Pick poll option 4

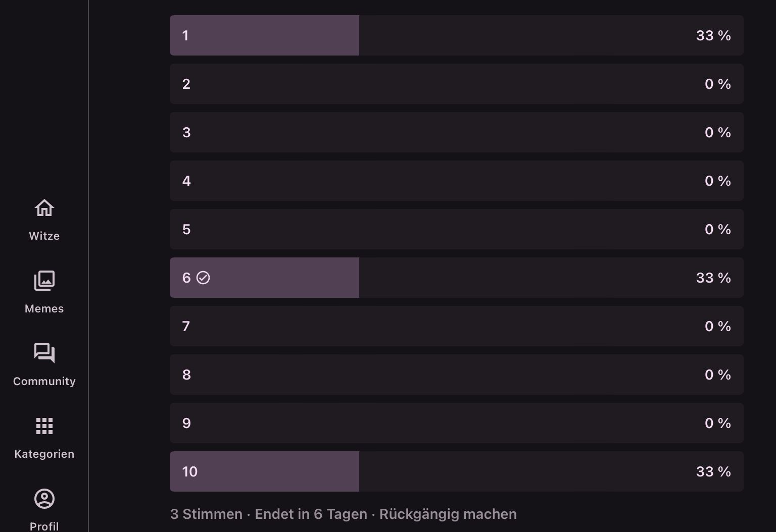coord(456,181)
